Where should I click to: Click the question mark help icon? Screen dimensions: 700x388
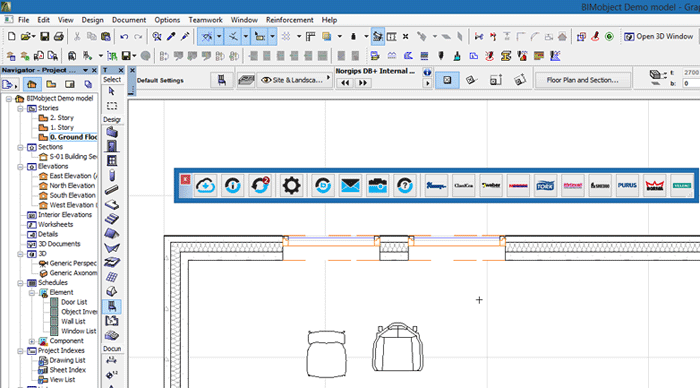pyautogui.click(x=405, y=185)
